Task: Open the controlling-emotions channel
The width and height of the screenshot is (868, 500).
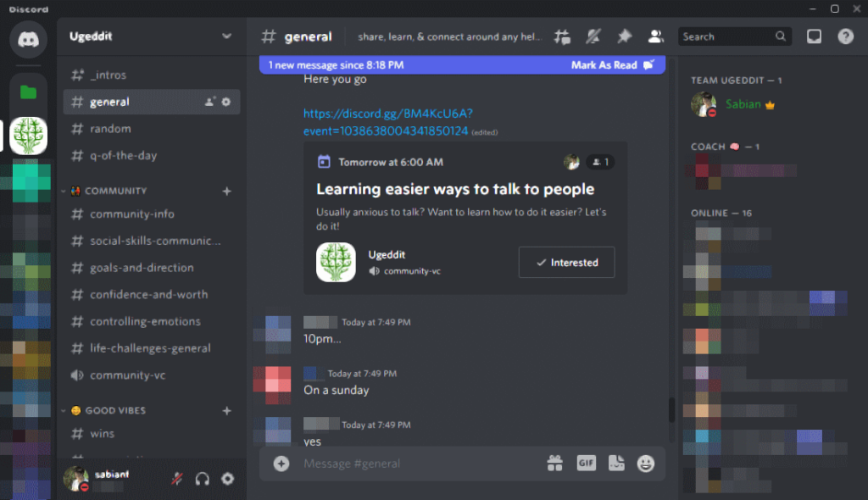Action: (x=151, y=321)
